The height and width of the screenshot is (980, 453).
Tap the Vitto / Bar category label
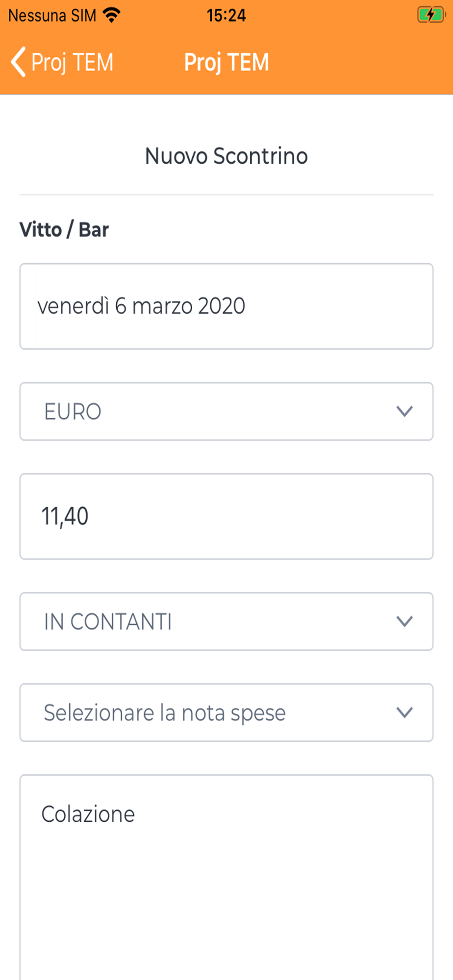click(x=64, y=229)
